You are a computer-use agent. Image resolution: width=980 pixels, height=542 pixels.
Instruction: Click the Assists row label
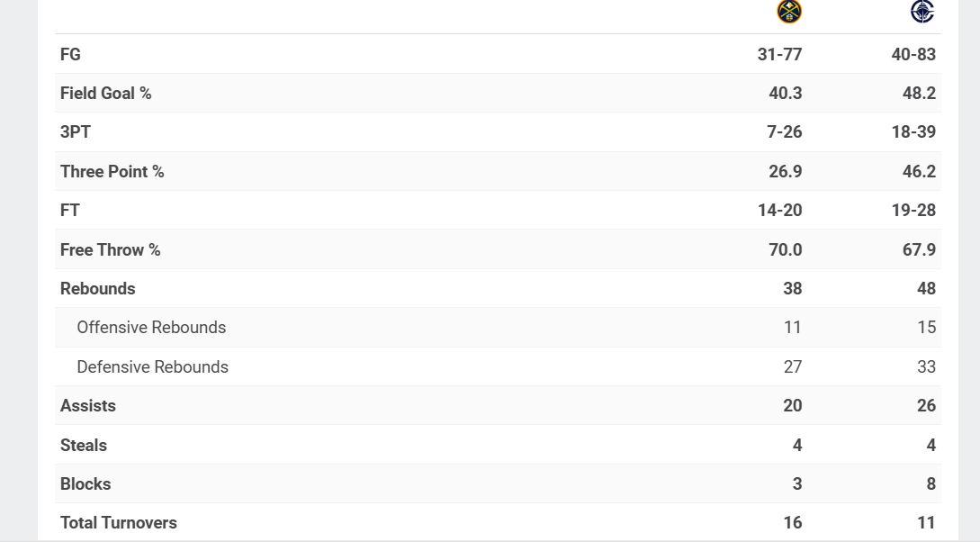pyautogui.click(x=88, y=405)
